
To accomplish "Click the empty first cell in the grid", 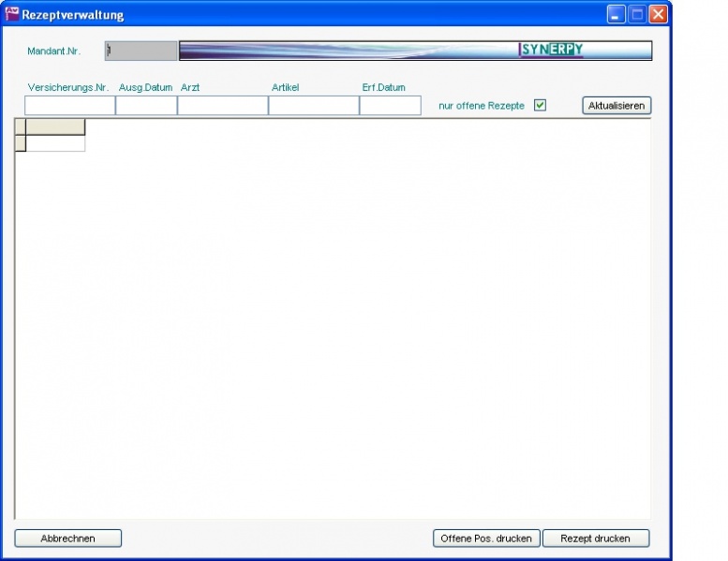I will tap(55, 143).
